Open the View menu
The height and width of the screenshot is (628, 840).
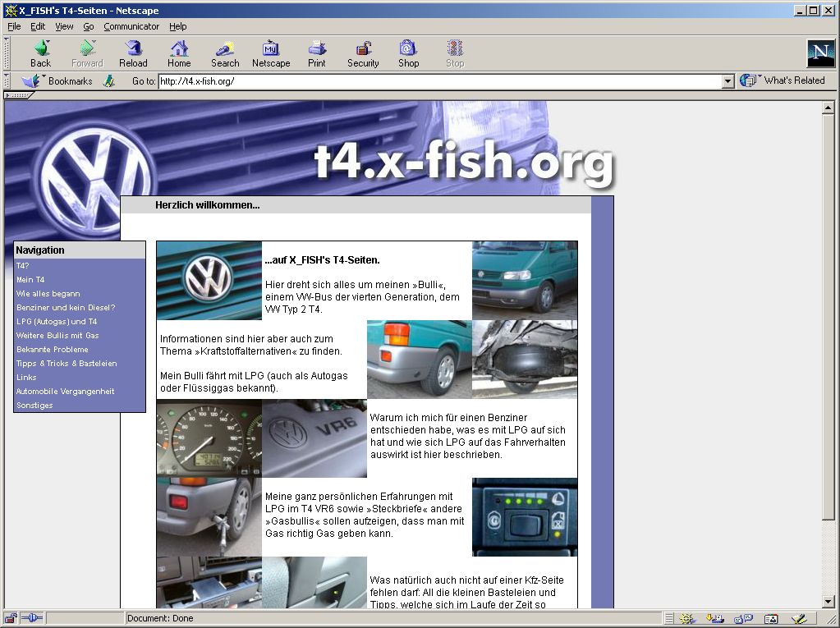coord(64,26)
